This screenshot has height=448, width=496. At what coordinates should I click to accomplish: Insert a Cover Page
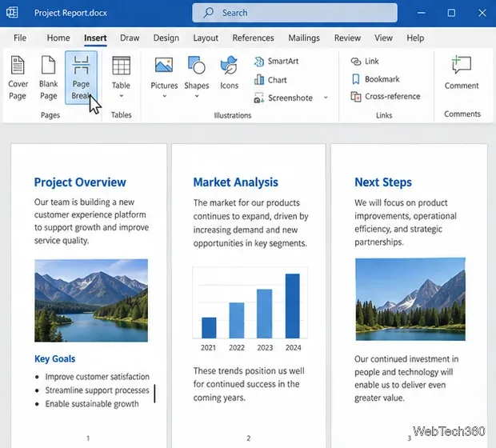pos(18,78)
